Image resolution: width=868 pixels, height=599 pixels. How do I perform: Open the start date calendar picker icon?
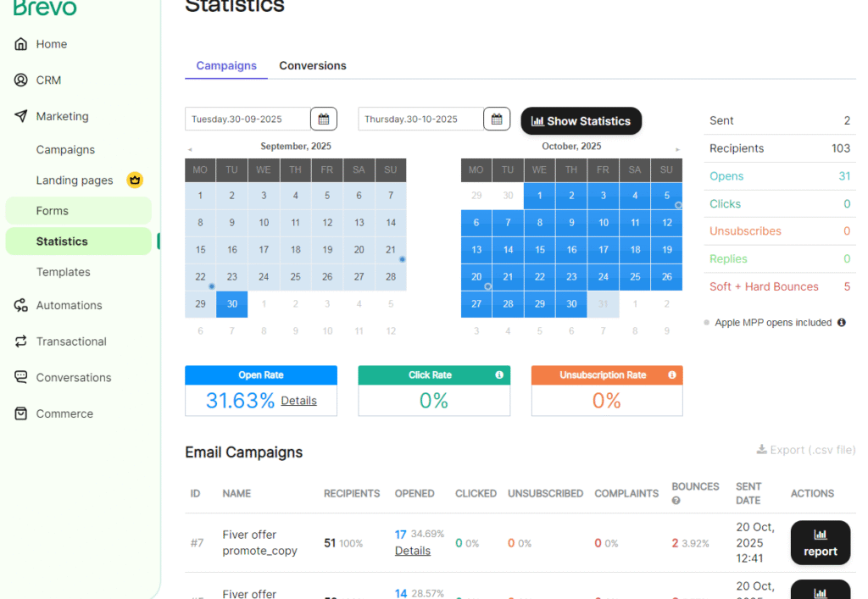tap(324, 119)
